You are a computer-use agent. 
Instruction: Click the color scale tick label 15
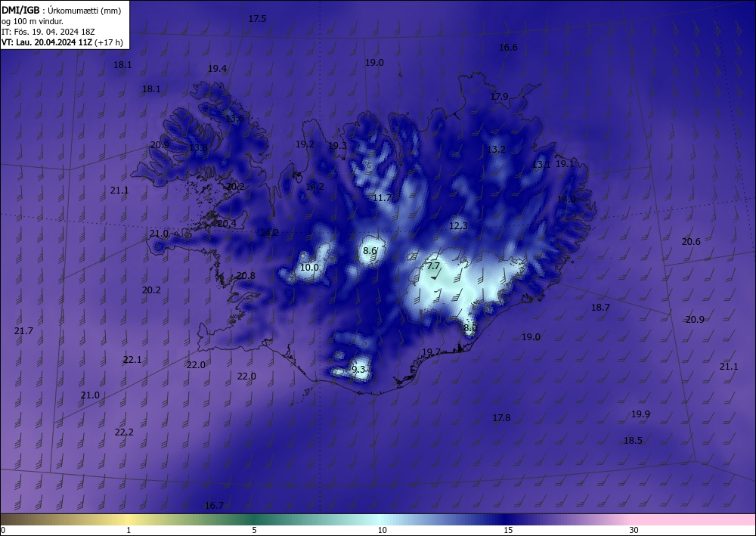[x=508, y=530]
